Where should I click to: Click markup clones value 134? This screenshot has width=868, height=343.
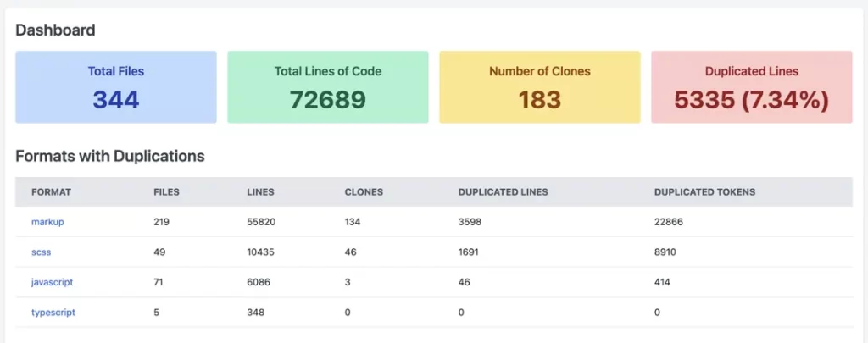[353, 222]
